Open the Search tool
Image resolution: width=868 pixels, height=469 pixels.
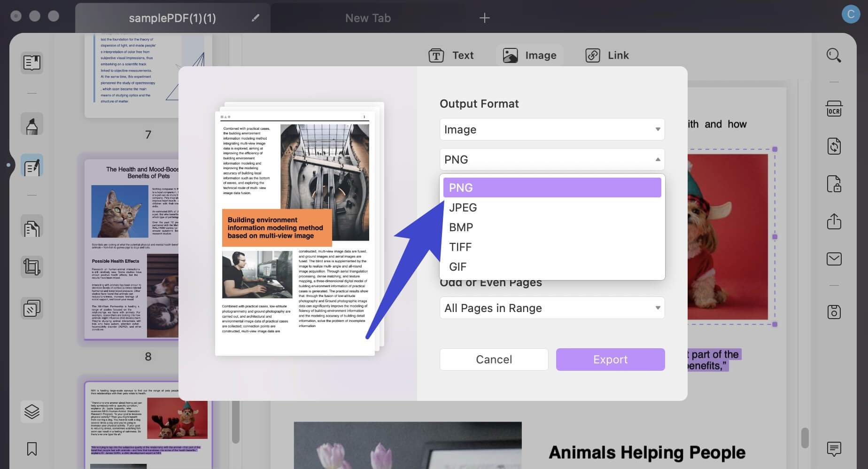pos(835,55)
